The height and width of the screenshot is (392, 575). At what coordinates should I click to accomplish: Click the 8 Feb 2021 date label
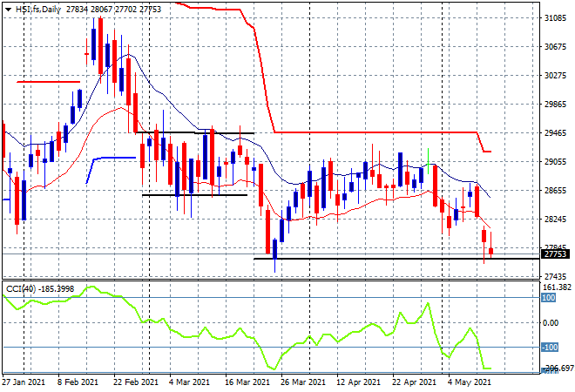pyautogui.click(x=78, y=382)
